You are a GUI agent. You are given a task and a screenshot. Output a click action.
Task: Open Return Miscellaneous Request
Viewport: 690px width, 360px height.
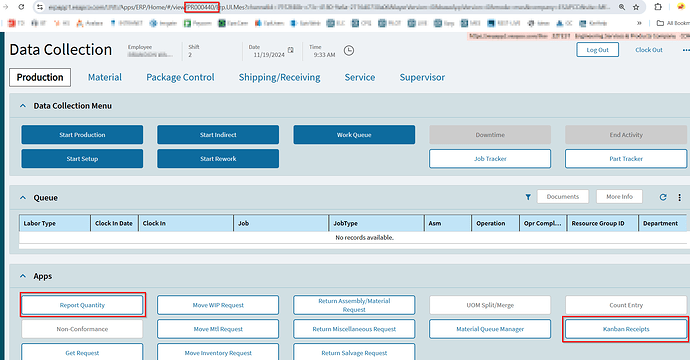pos(354,329)
